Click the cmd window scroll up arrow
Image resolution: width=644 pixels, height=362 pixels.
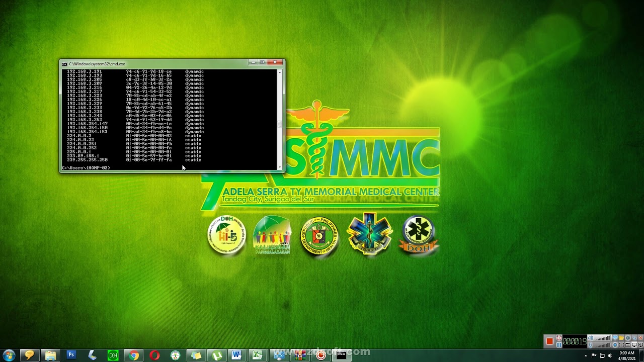point(280,72)
